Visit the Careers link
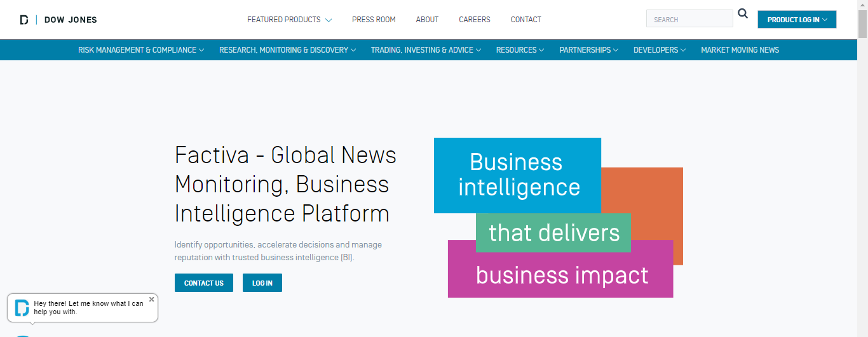 point(475,20)
